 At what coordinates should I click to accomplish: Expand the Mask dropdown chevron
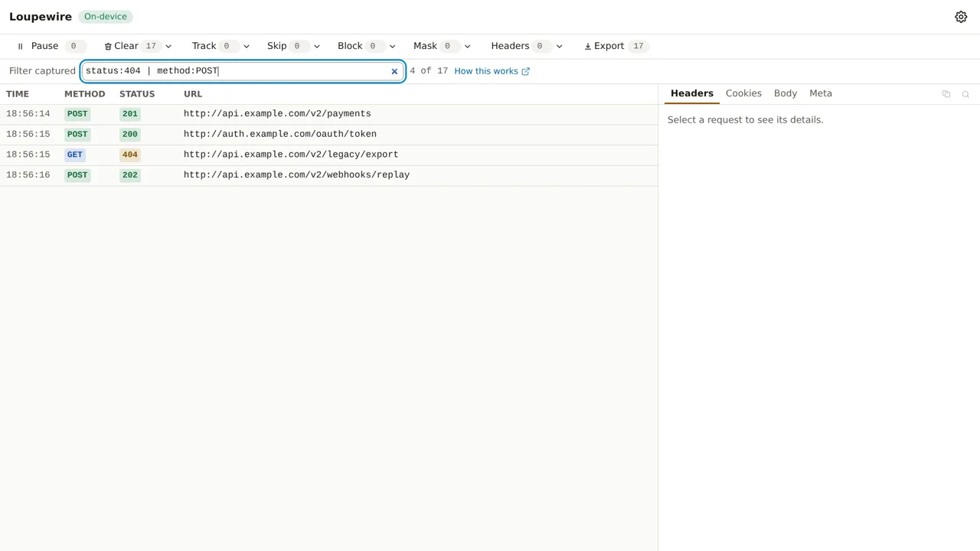point(468,46)
